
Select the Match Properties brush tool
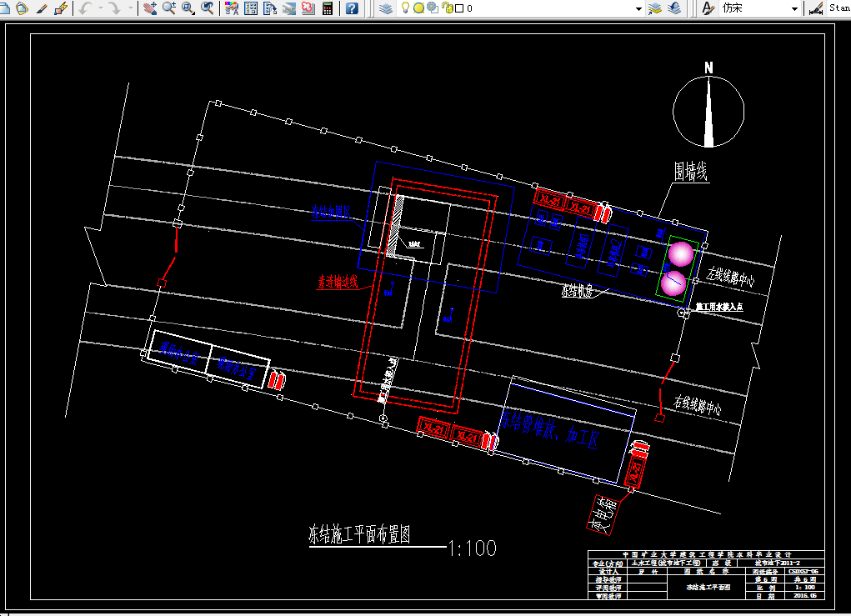point(42,8)
